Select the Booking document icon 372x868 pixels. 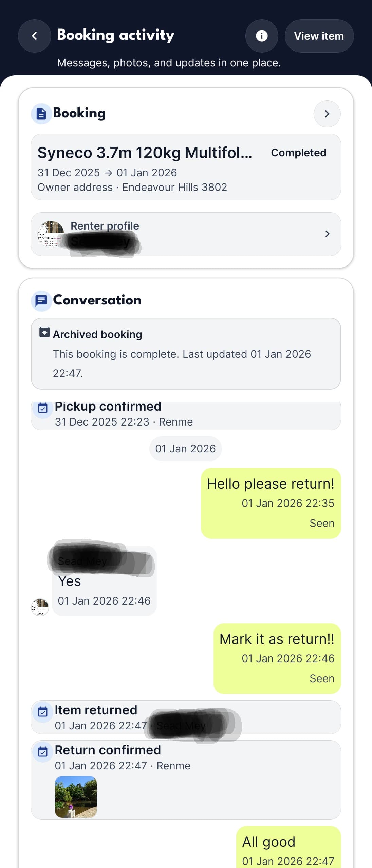point(41,114)
